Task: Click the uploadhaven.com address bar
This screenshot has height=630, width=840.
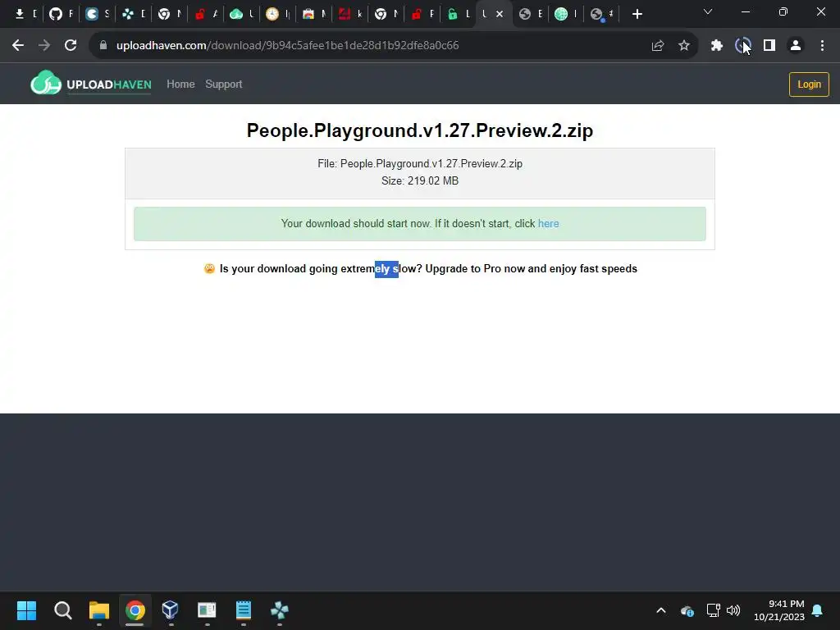Action: coord(287,46)
